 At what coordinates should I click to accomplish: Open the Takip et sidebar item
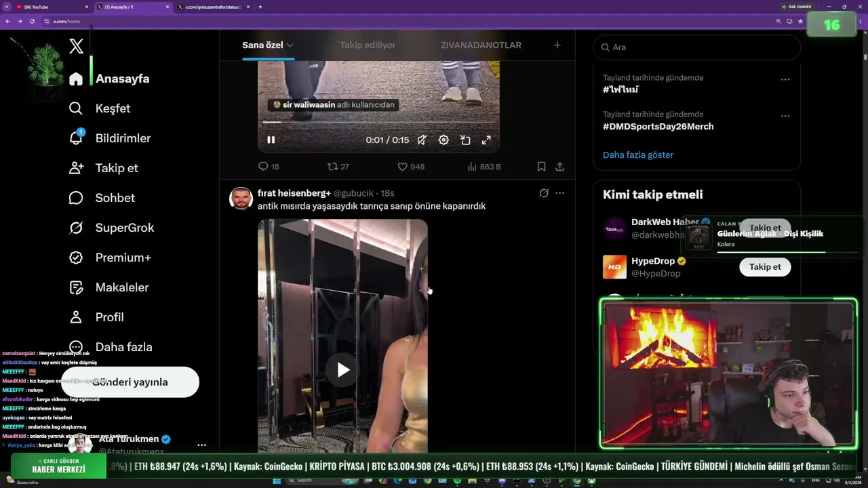click(x=103, y=168)
